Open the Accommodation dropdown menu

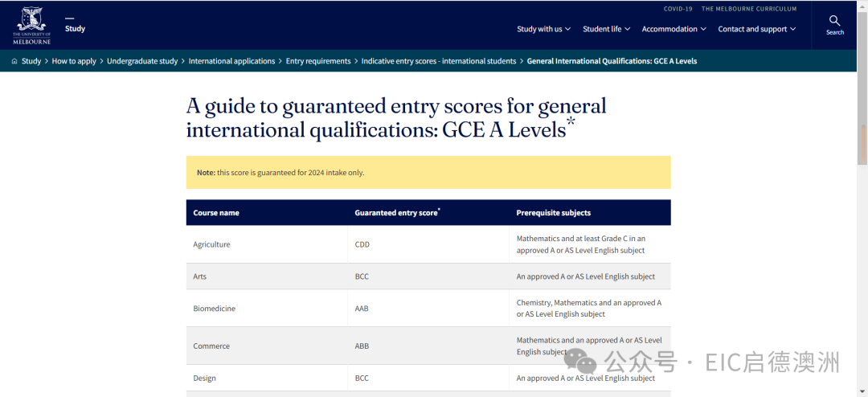point(674,29)
